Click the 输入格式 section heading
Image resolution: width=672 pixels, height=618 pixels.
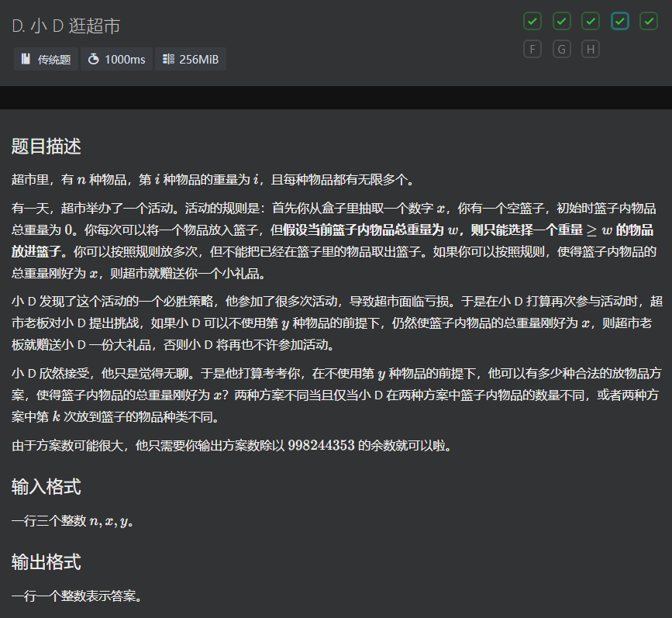47,487
